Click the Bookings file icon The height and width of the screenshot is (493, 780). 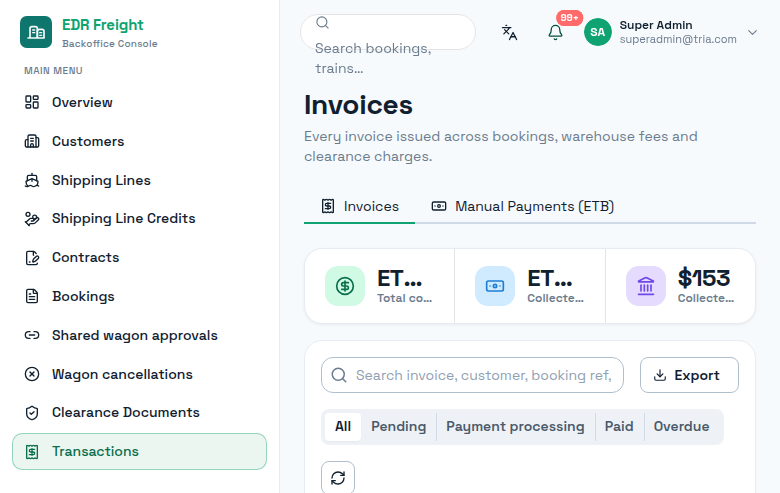tap(32, 296)
